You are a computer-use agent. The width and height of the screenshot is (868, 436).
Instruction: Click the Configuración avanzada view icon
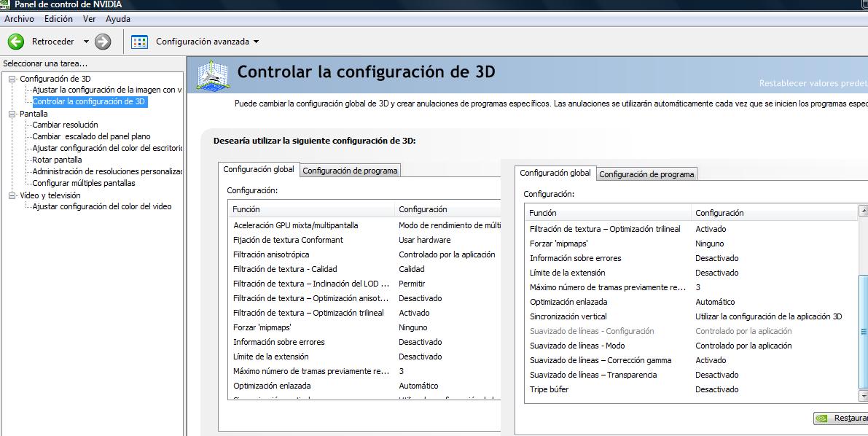(139, 42)
